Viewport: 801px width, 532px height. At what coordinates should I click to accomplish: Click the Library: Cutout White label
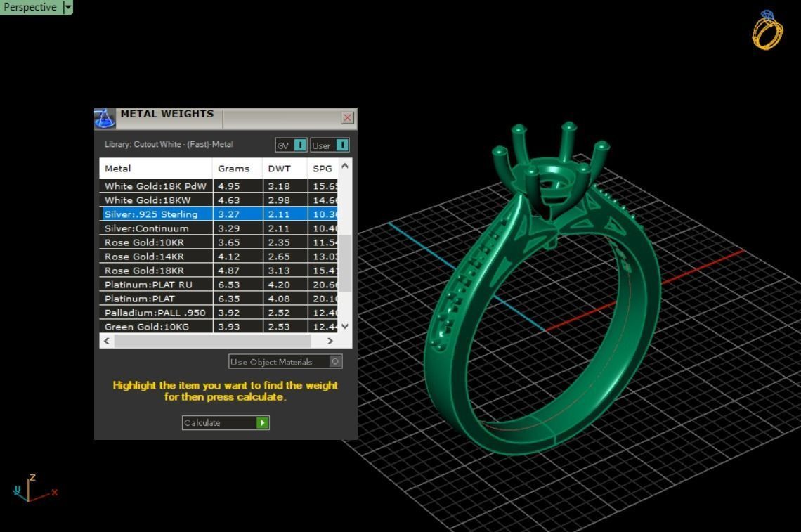[x=169, y=144]
